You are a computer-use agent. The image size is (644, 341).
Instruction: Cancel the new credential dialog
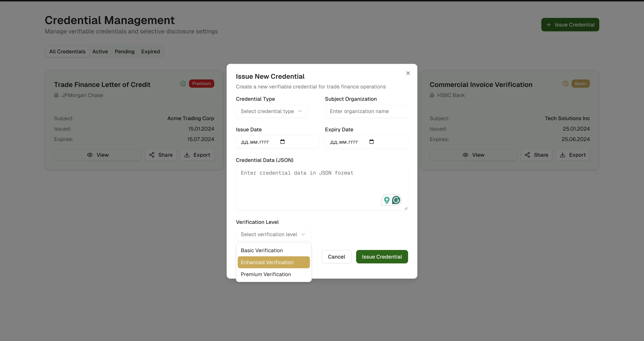click(x=336, y=256)
